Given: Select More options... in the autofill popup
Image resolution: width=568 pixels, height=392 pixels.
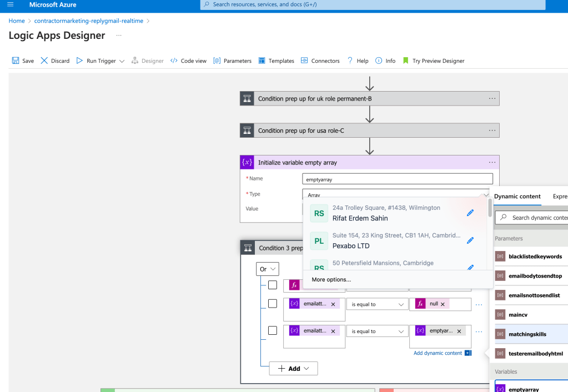Looking at the screenshot, I should (331, 279).
